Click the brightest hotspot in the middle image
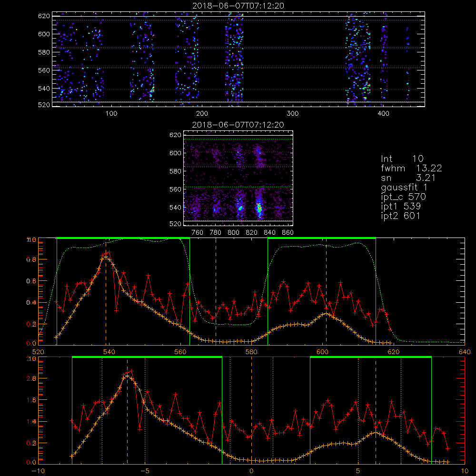476x476 pixels. tap(259, 208)
